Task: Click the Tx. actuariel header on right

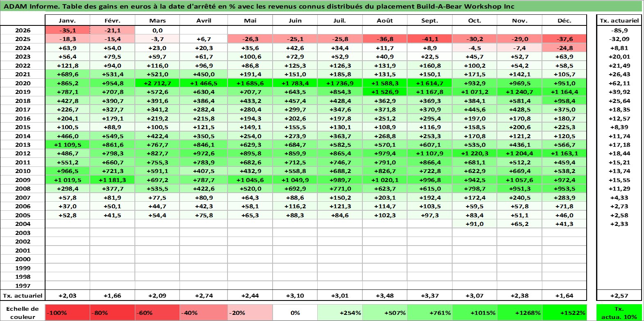Action: [x=619, y=20]
